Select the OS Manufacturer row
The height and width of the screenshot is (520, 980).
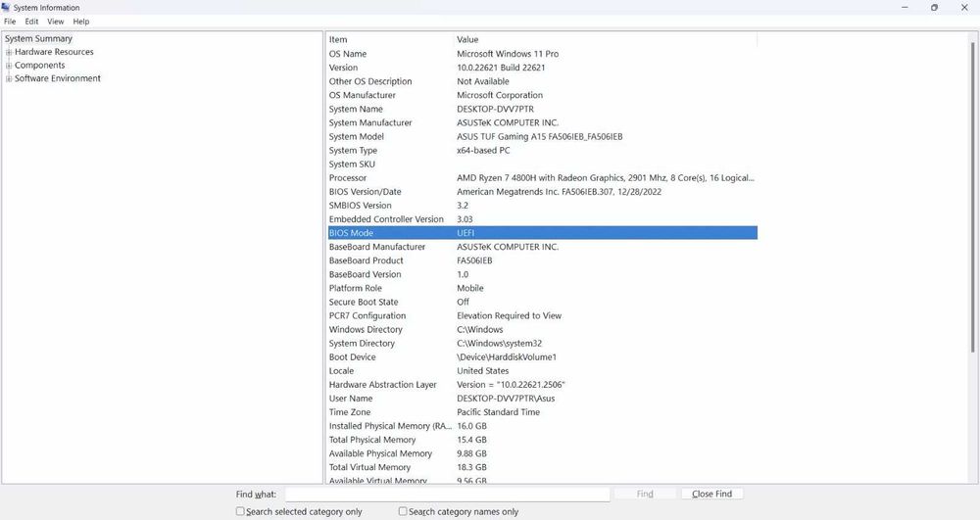tap(542, 96)
